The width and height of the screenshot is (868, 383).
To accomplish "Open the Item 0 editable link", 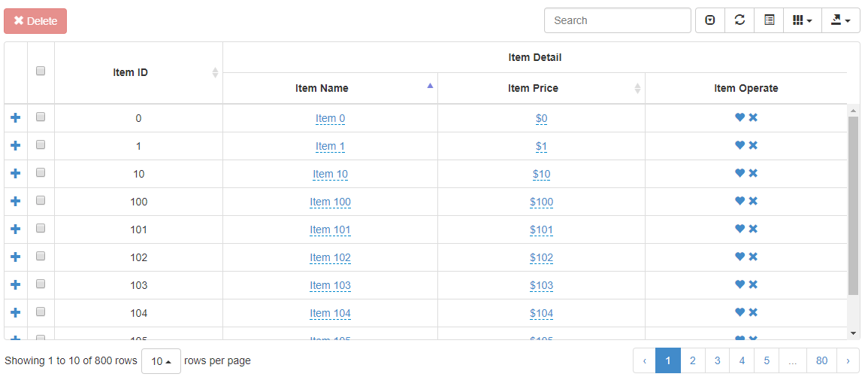I will click(331, 118).
